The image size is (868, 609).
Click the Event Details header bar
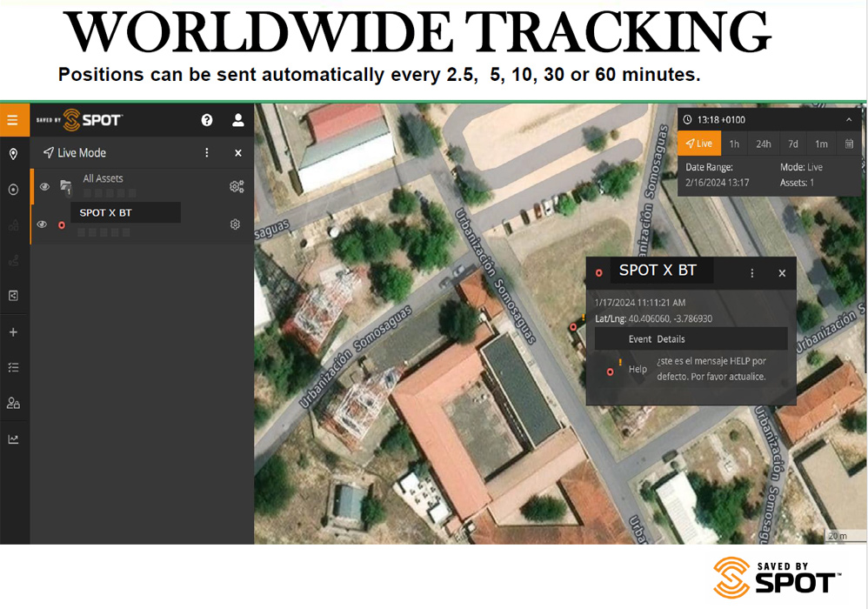click(x=691, y=338)
